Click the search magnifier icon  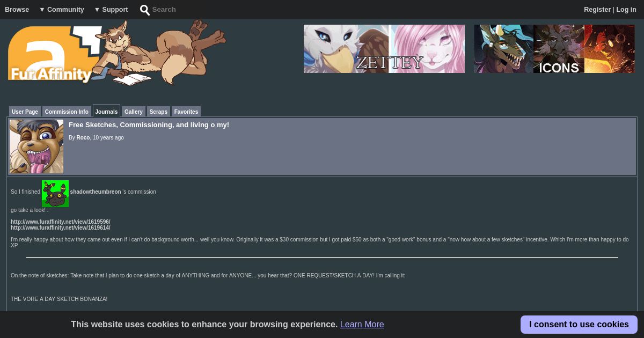(145, 10)
